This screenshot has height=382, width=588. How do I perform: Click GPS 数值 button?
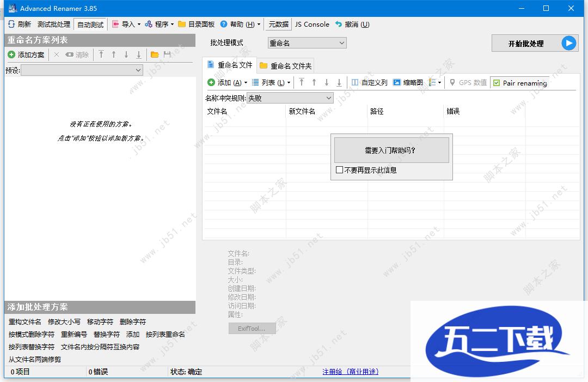[468, 82]
